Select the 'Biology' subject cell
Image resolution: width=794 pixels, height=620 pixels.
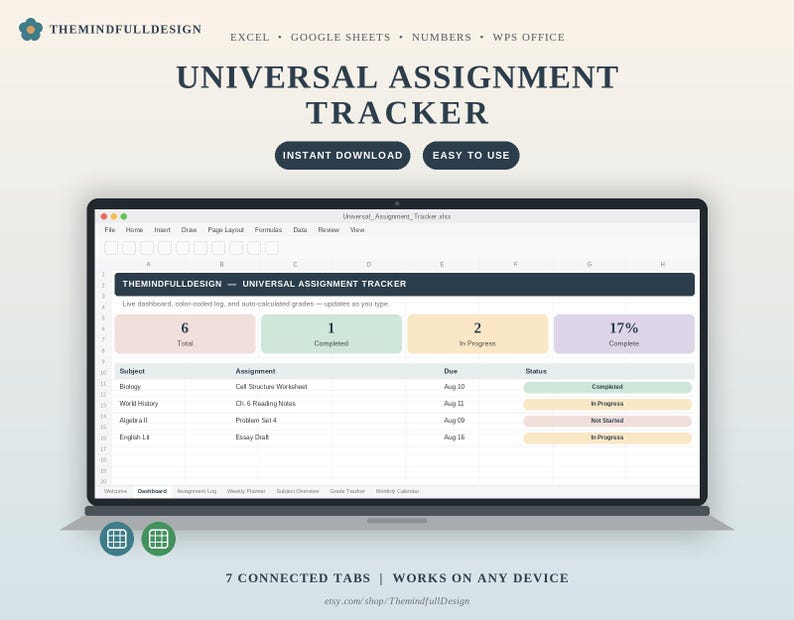[x=130, y=386]
